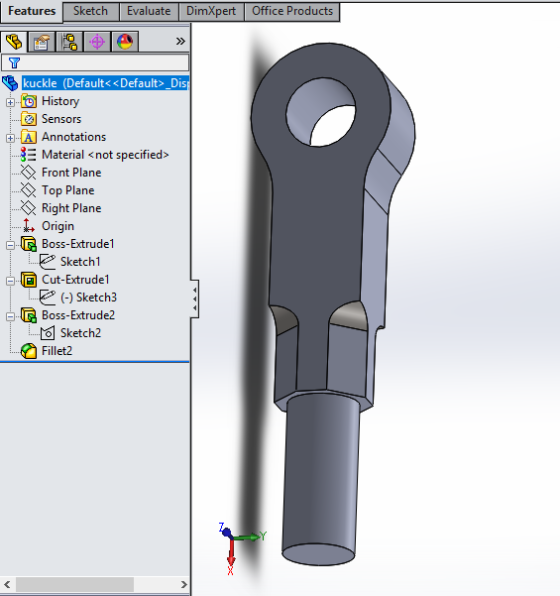Select the Sketch2 label
560x596 pixels.
click(81, 333)
